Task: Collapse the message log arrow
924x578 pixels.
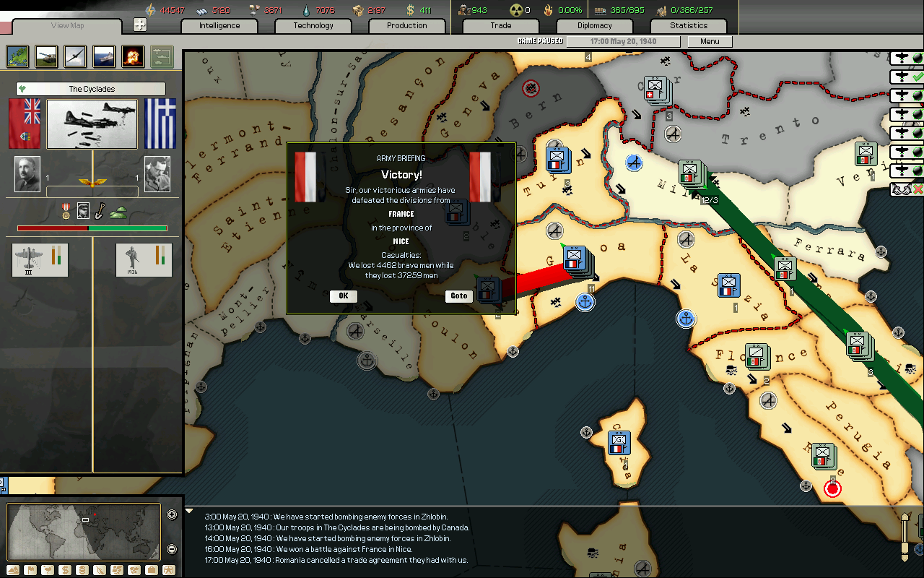Action: tap(189, 512)
